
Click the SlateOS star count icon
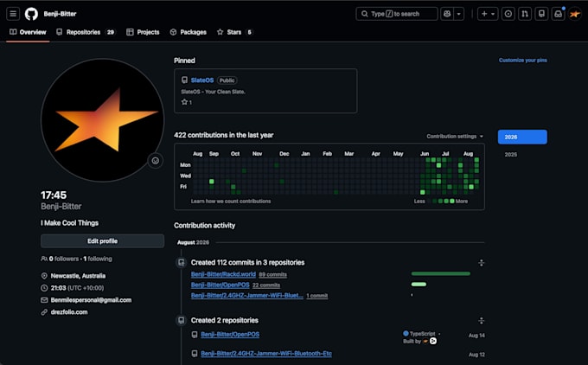coord(184,102)
